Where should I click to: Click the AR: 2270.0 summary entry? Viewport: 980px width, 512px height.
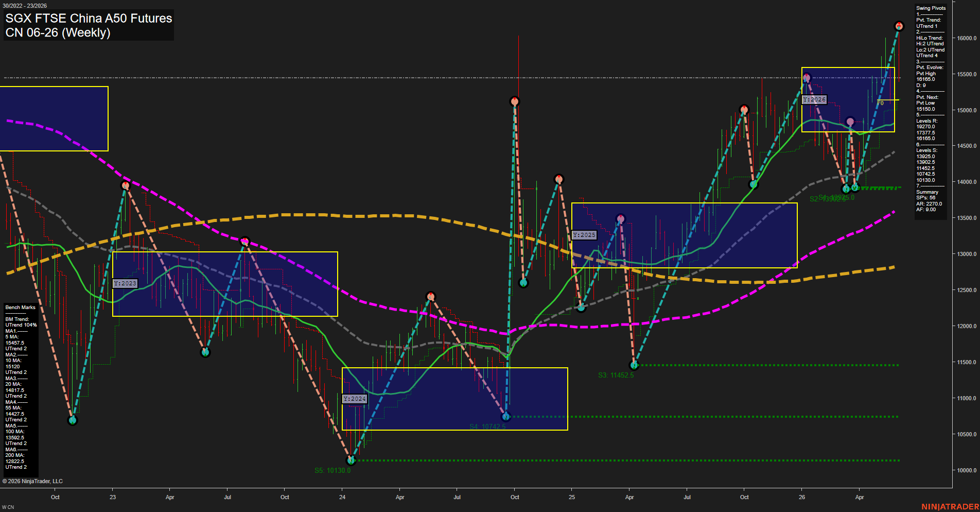[x=929, y=204]
